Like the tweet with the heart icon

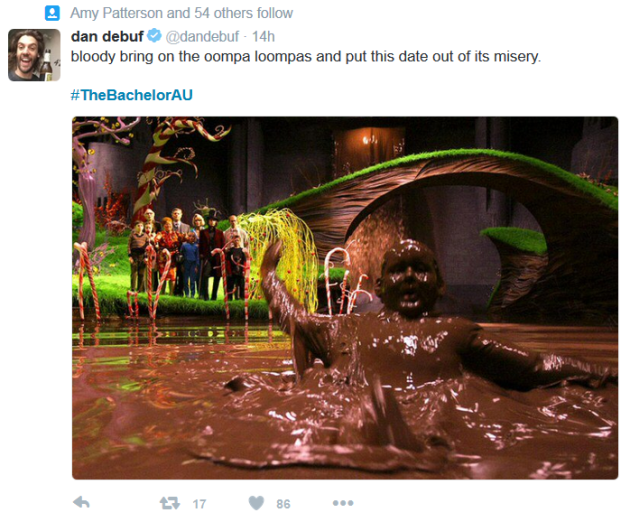click(x=256, y=503)
